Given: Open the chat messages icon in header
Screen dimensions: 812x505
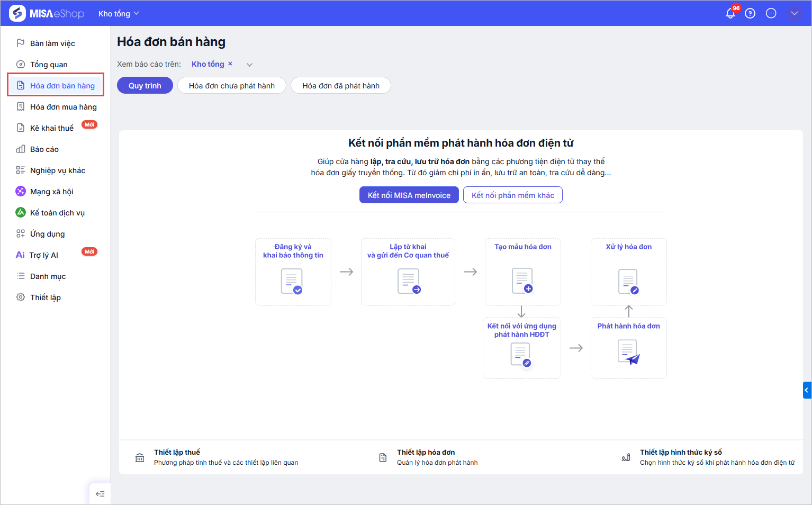Looking at the screenshot, I should tap(771, 14).
